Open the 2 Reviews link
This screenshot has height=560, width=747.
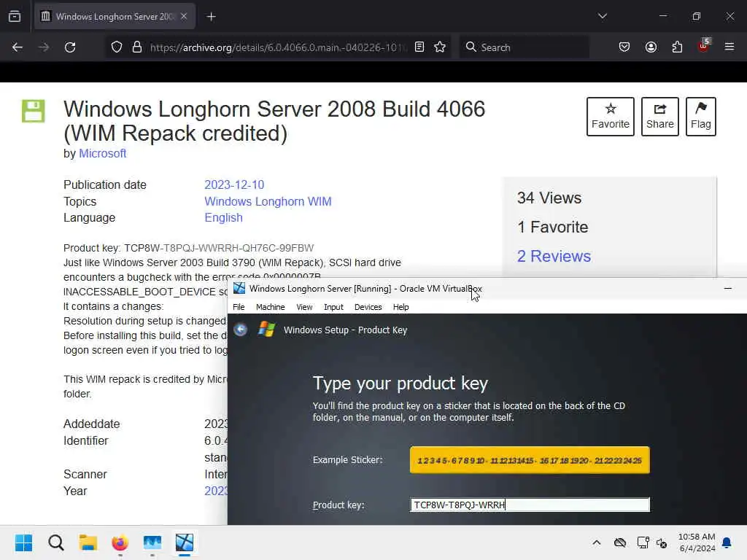click(554, 256)
